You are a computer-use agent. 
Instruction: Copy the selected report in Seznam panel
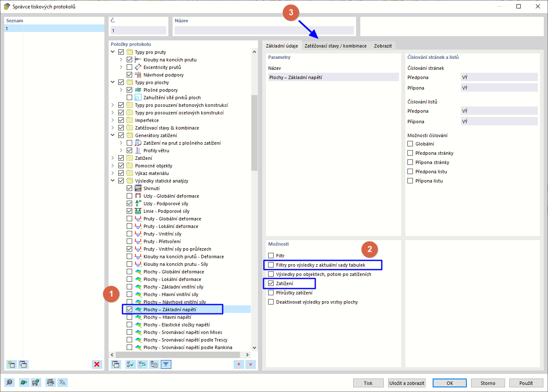click(23, 364)
